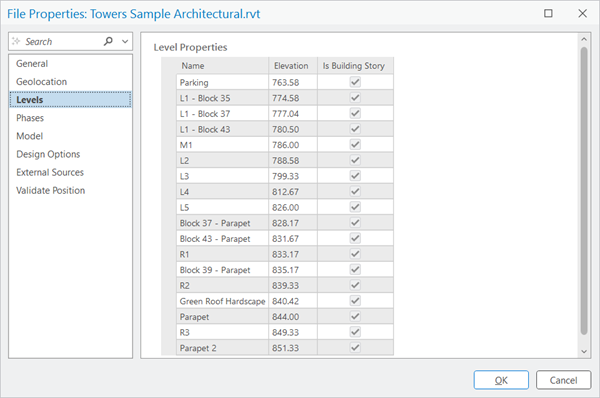Close the File Properties dialog
The height and width of the screenshot is (398, 600).
click(x=582, y=13)
